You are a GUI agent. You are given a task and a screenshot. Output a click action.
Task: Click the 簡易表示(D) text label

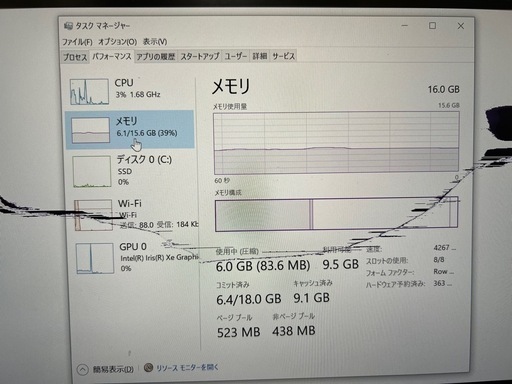click(113, 369)
